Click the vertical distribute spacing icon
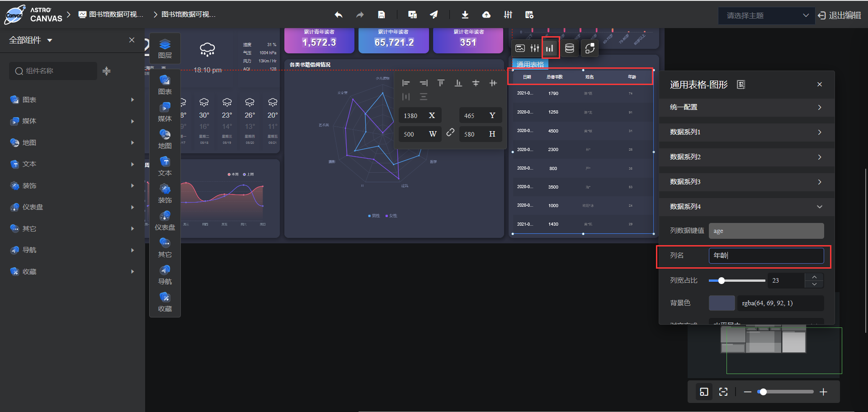Image resolution: width=868 pixels, height=412 pixels. pyautogui.click(x=424, y=97)
